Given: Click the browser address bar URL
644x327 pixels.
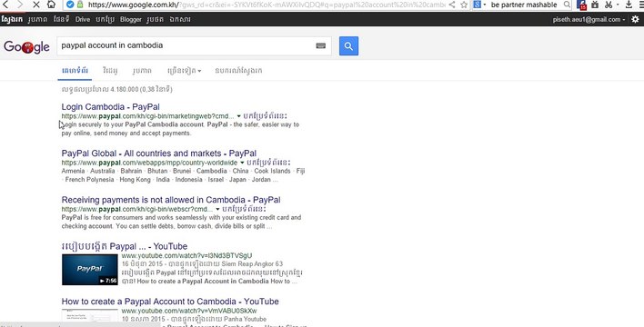Looking at the screenshot, I should 267,5.
